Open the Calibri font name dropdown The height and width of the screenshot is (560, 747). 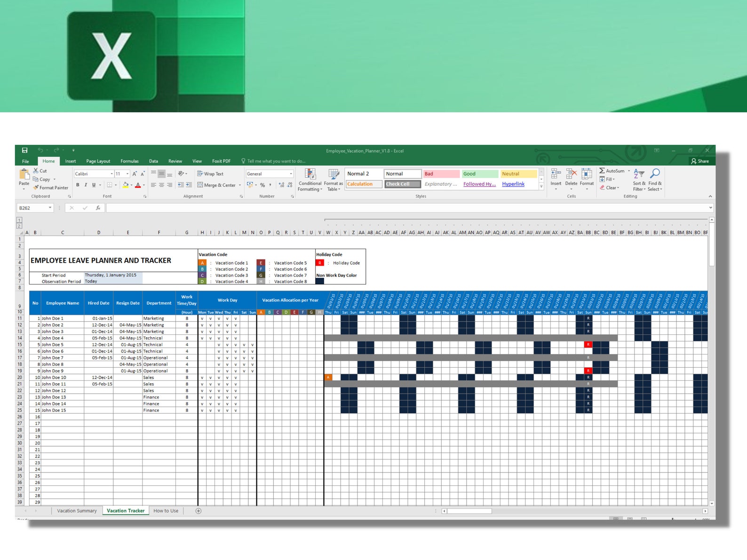(x=111, y=174)
